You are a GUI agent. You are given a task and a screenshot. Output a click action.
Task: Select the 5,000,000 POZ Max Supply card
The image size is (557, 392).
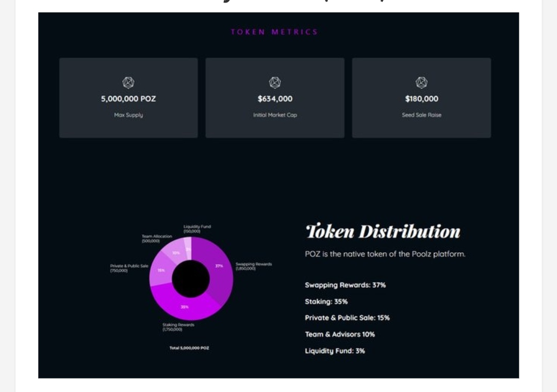tap(128, 97)
